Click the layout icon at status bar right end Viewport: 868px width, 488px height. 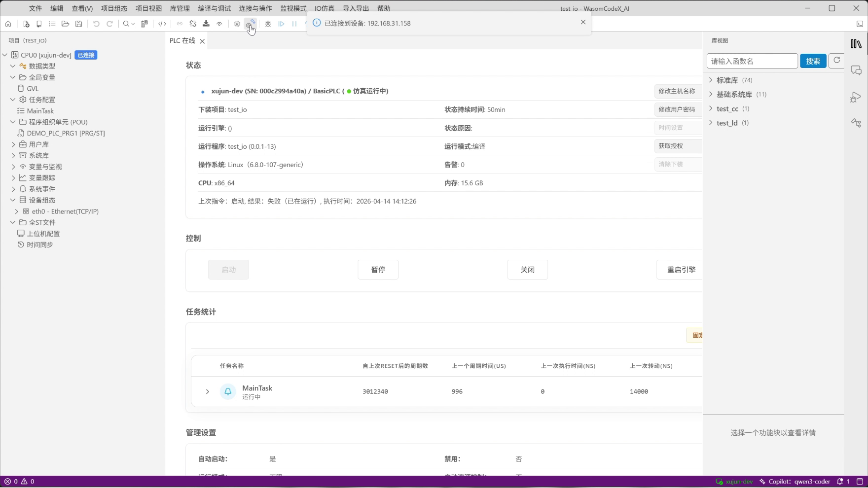pos(860,482)
